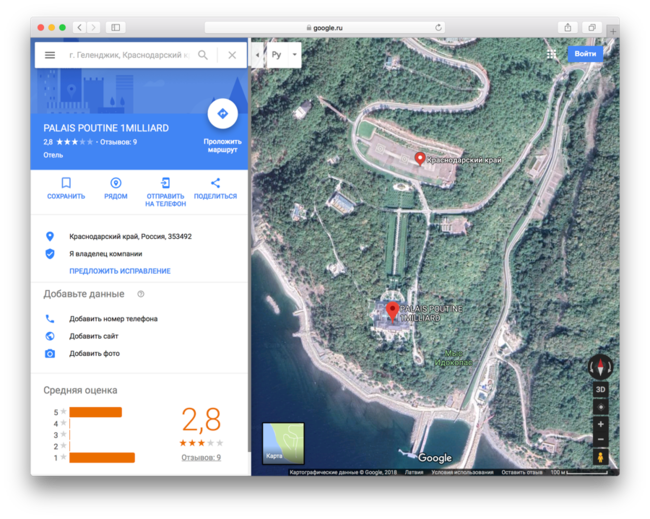Toggle the 3D view button

(x=600, y=390)
